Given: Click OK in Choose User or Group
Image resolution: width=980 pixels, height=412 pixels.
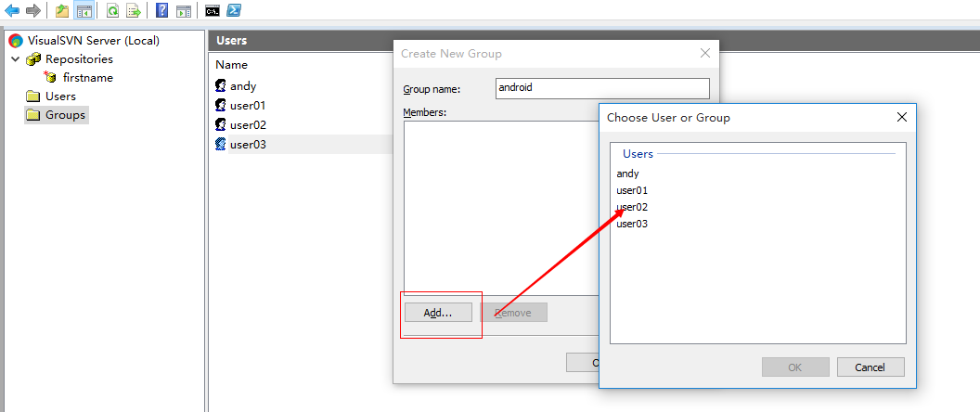Looking at the screenshot, I should tap(795, 367).
